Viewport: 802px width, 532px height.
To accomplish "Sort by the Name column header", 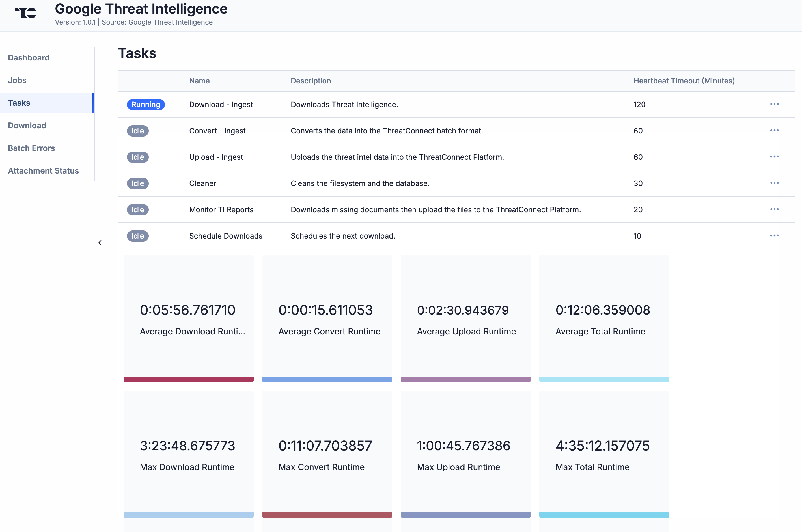I will [x=199, y=81].
